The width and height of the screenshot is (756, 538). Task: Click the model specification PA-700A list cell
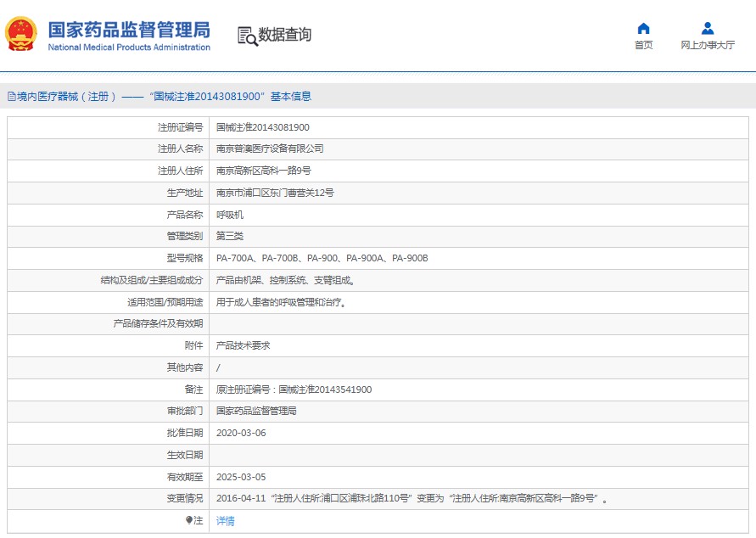click(322, 258)
